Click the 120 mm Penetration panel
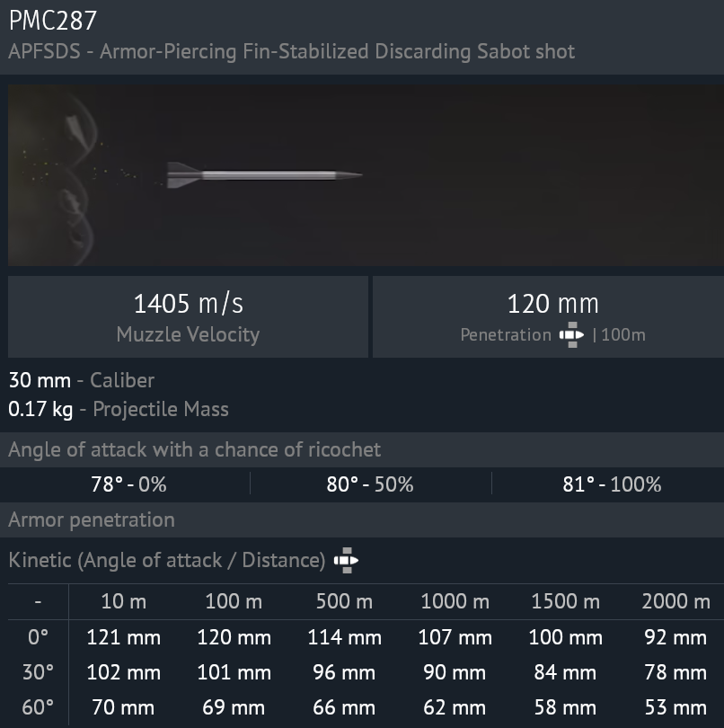This screenshot has height=728, width=724. 548,316
